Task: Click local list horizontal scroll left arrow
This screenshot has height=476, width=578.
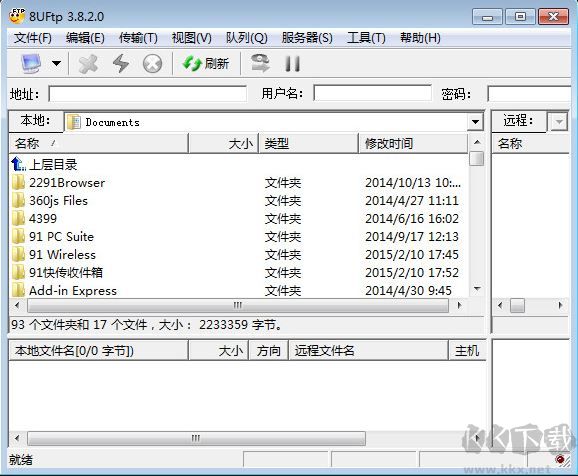Action: (x=17, y=305)
